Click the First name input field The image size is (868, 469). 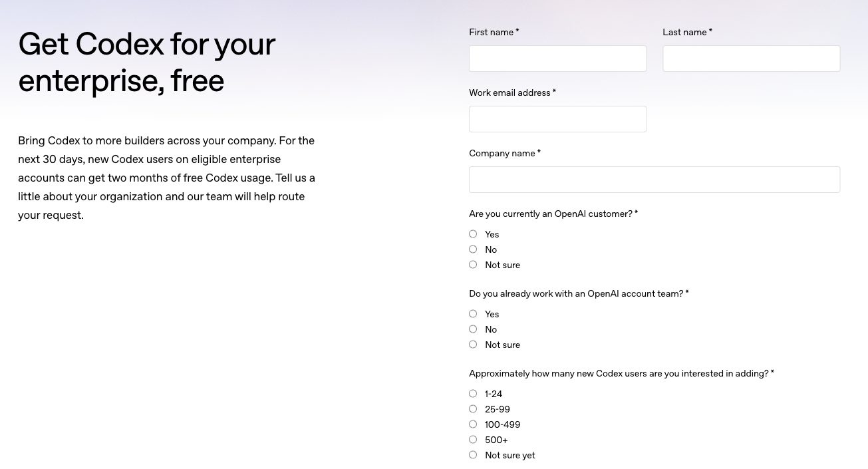tap(557, 59)
